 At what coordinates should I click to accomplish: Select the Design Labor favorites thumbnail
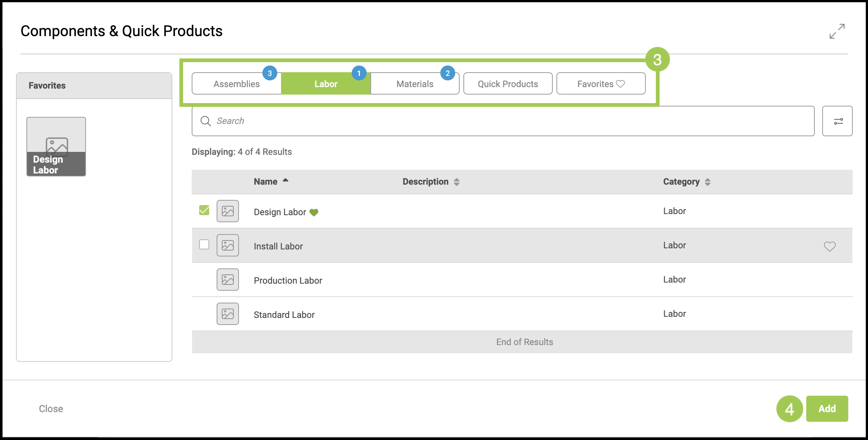coord(56,147)
